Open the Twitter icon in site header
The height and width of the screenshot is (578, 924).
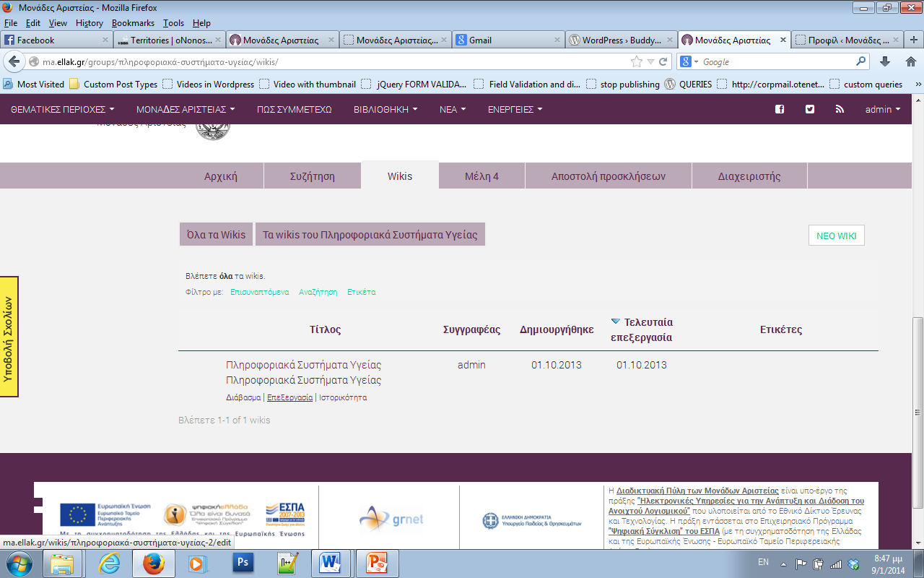(810, 110)
